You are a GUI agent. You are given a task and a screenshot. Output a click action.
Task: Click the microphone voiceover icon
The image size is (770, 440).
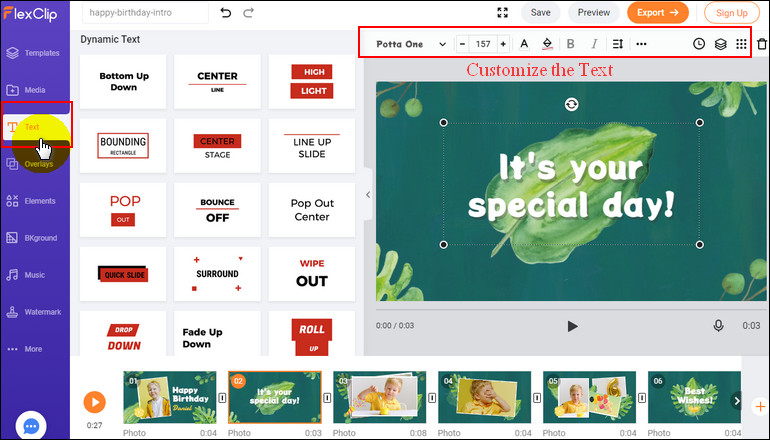(x=718, y=326)
